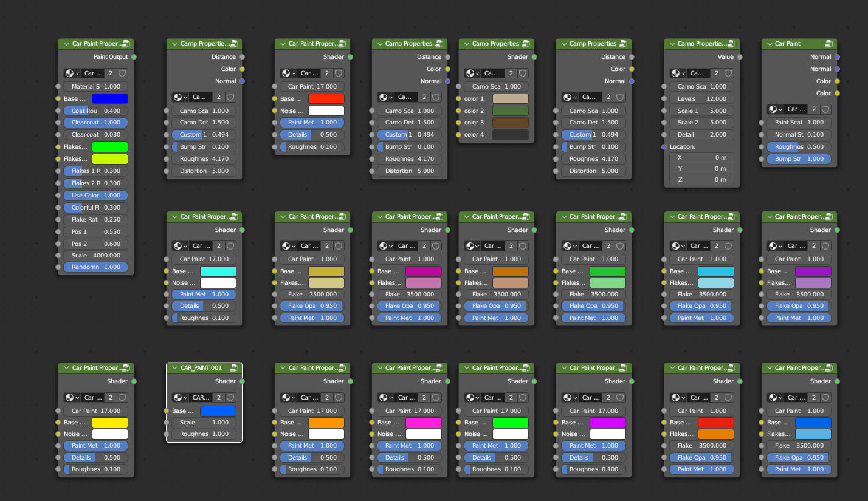Click node tree sphere icon in CAR_PAINT.001 node
Viewport: 868px width, 501px height.
(x=178, y=398)
